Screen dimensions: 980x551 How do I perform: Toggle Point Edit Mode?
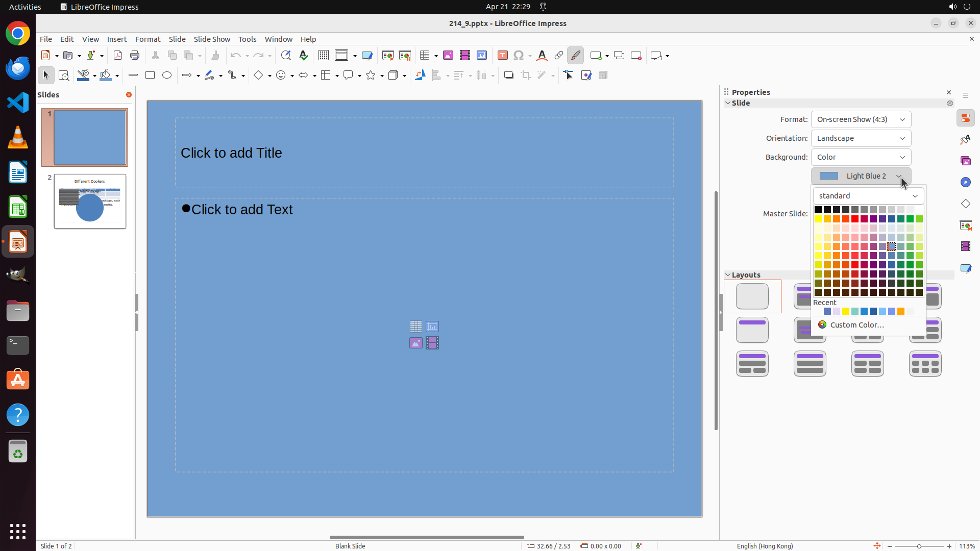[569, 76]
